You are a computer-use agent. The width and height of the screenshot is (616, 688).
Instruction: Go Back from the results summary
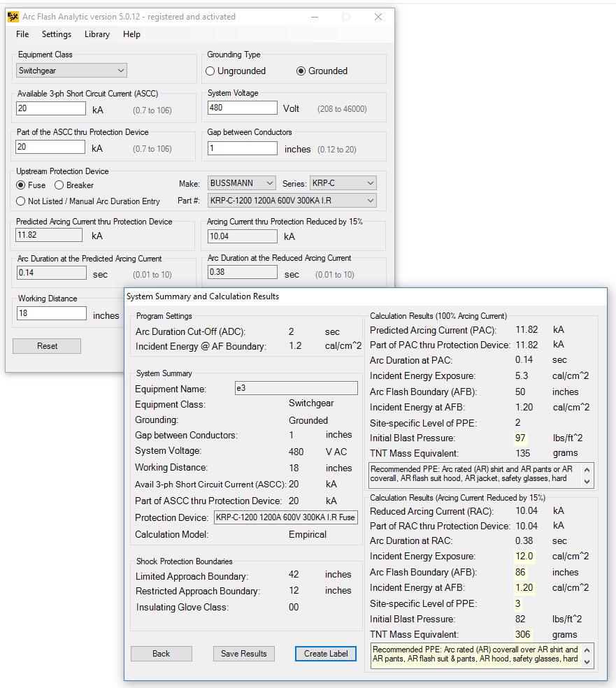click(x=161, y=654)
